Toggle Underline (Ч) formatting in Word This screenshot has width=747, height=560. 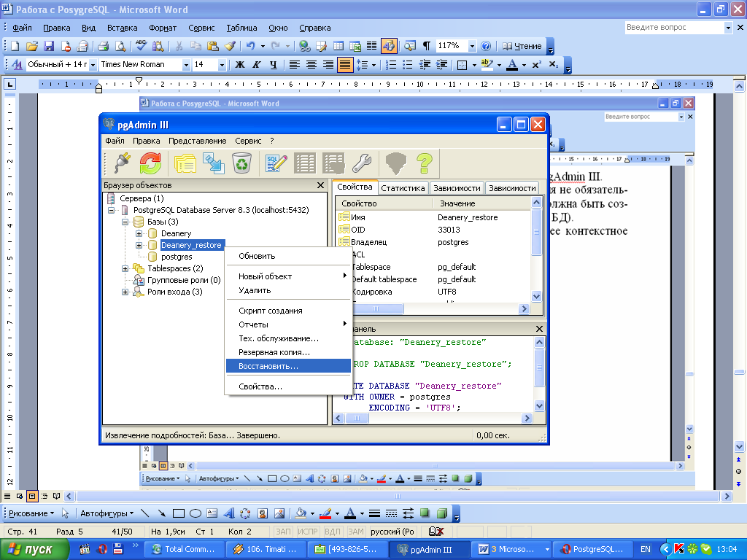coord(273,64)
